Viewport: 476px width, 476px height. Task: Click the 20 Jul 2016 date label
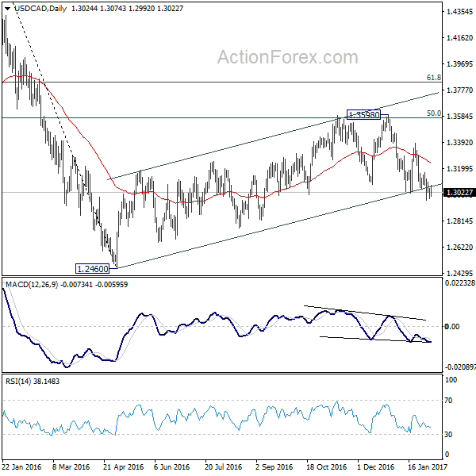[223, 466]
